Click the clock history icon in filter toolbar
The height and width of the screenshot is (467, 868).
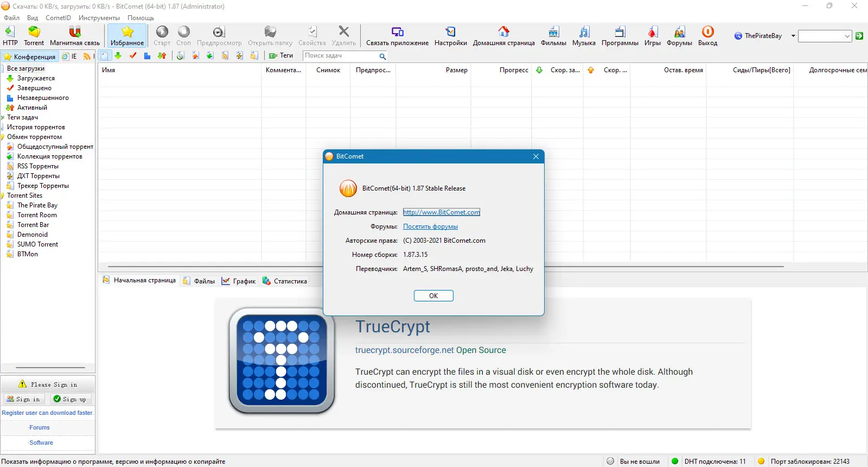[181, 55]
